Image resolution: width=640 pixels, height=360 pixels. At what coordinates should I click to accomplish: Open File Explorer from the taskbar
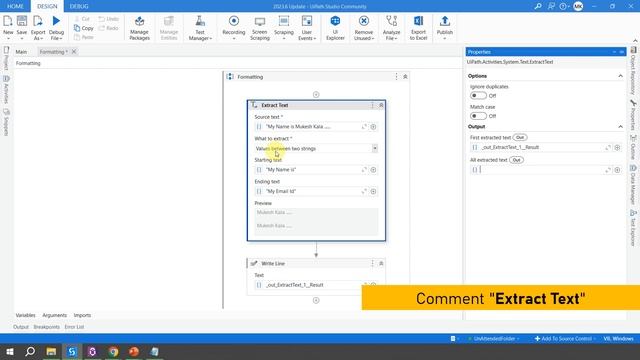(x=51, y=351)
